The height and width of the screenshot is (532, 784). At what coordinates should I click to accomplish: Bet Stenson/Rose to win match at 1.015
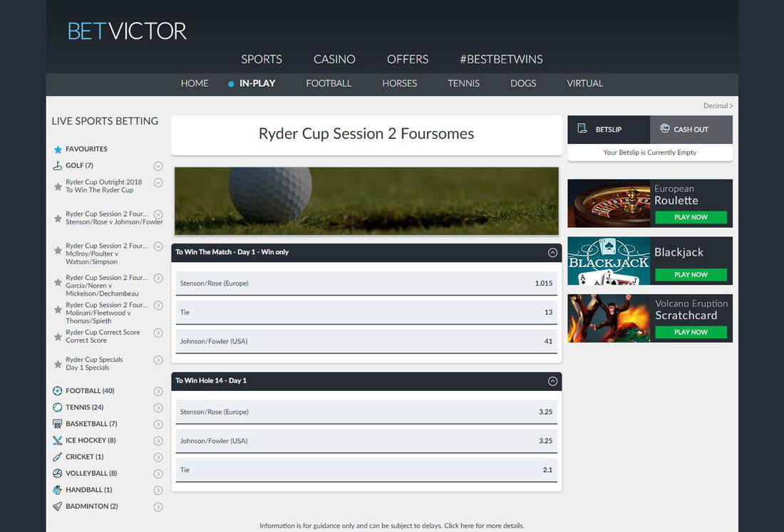pyautogui.click(x=366, y=283)
